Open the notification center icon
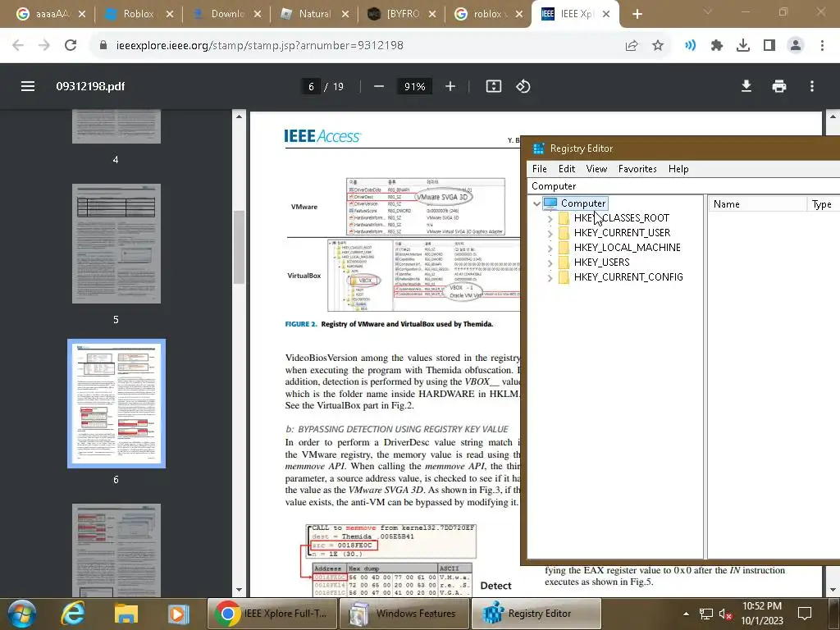Viewport: 840px width, 630px height. (804, 614)
